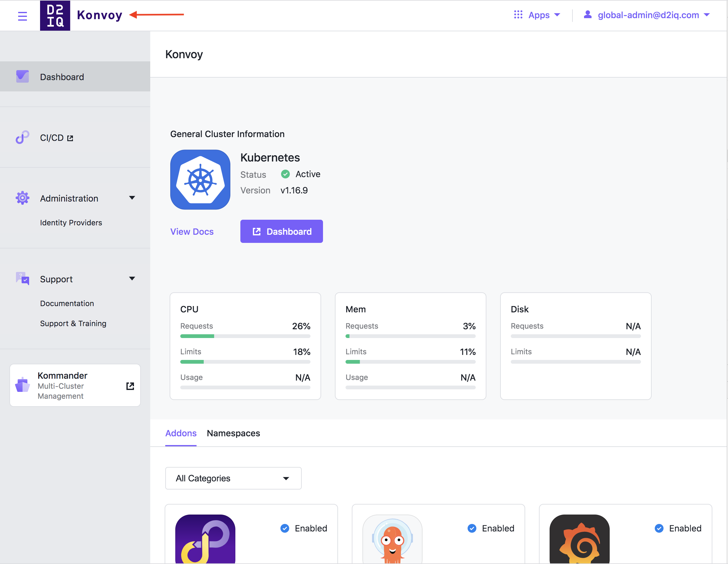Click the CPU Requests 26% value
Screen dimensions: 728x564
[301, 326]
